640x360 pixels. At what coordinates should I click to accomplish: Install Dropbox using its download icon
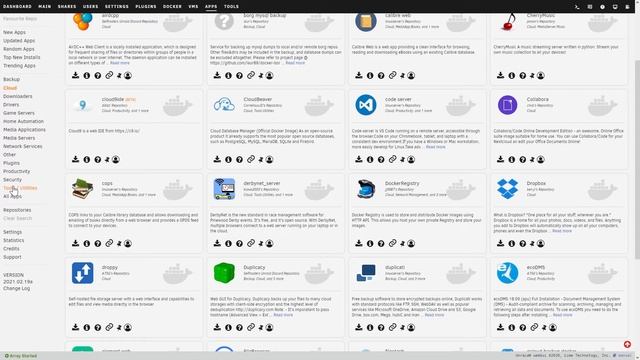coord(500,243)
